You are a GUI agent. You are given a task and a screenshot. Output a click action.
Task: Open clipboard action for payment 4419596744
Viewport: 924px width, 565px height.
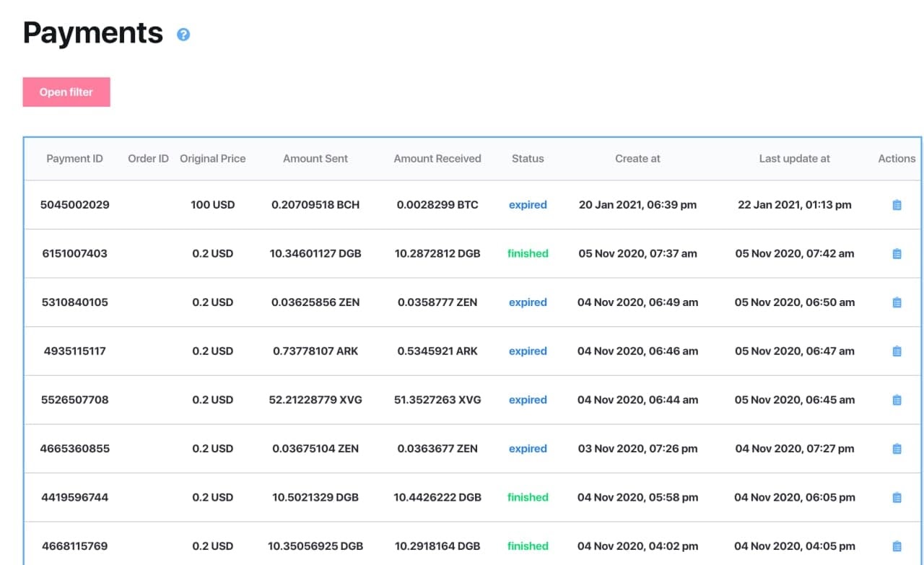[897, 497]
